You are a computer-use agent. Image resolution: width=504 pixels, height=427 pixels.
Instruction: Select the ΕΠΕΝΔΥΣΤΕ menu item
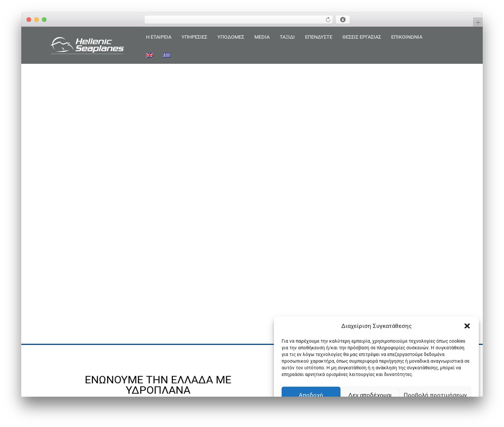click(x=319, y=37)
